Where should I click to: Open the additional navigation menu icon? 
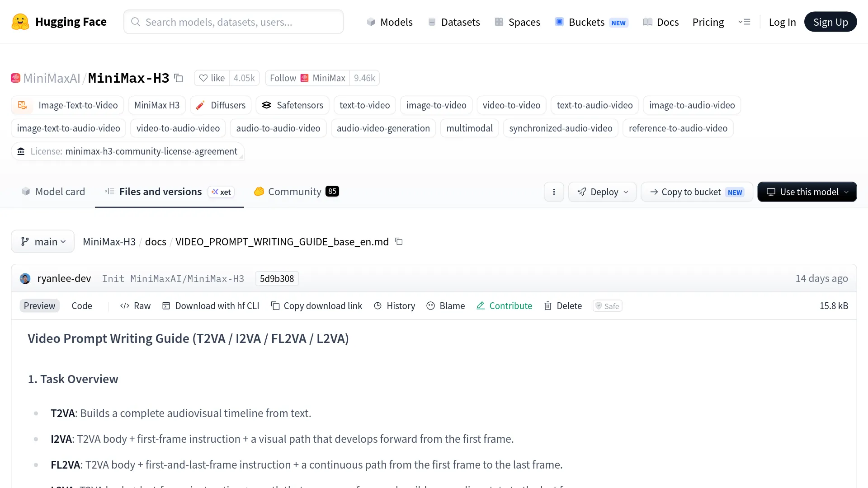click(744, 22)
